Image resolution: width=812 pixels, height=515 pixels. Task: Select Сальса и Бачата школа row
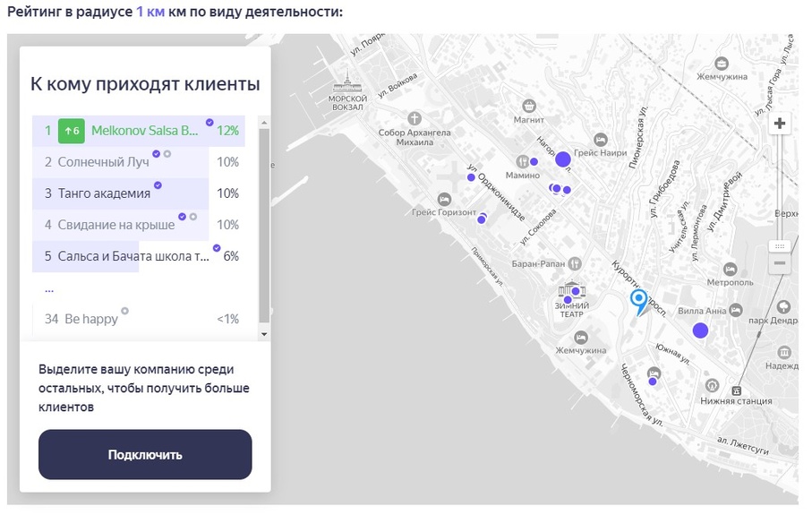[138, 256]
